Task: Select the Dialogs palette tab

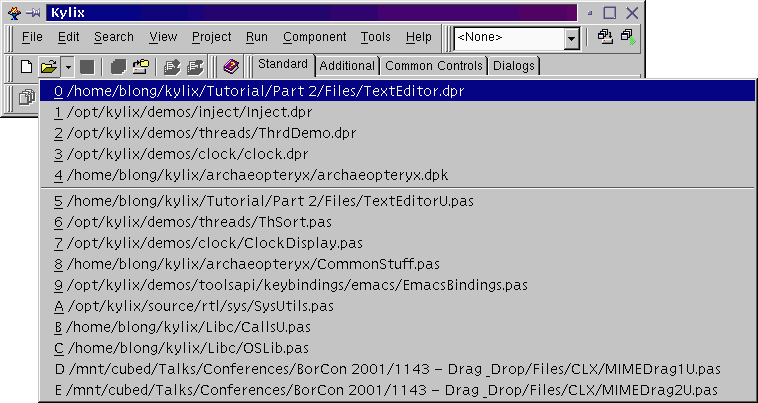Action: click(513, 66)
